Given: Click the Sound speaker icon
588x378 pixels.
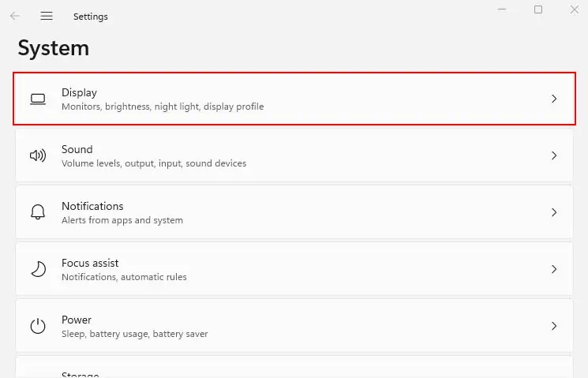Looking at the screenshot, I should click(38, 156).
